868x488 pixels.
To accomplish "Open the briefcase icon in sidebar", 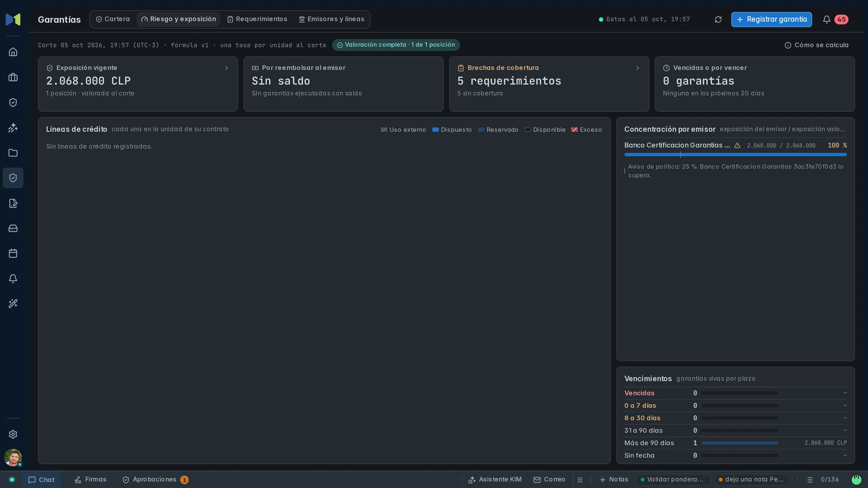I will (x=13, y=78).
